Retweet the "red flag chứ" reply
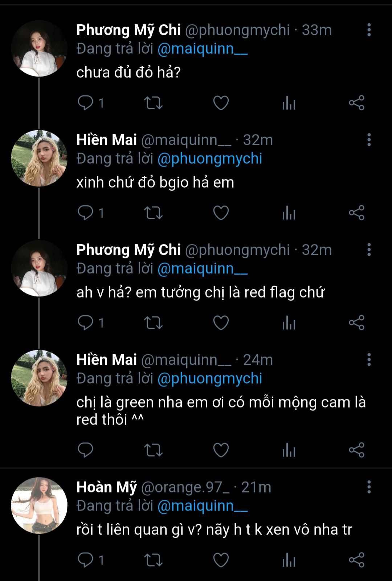392x581 pixels. tap(153, 323)
